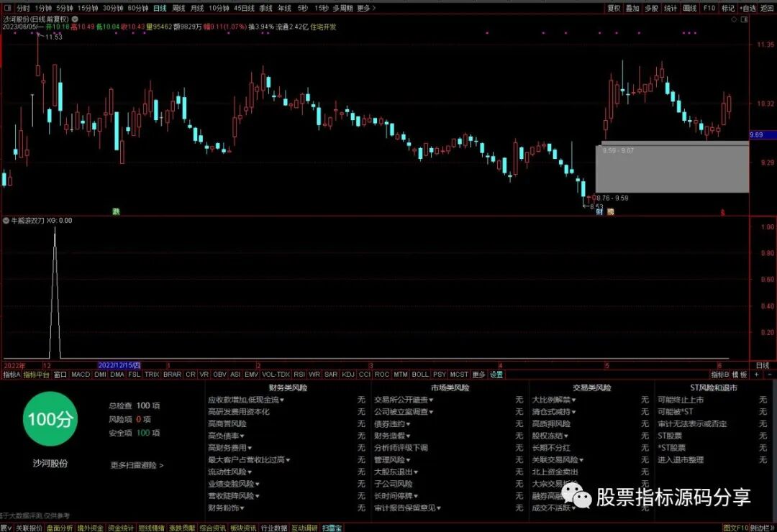Click the down-arrow circle beside 沙河股份 title
Image resolution: width=777 pixels, height=532 pixels.
(x=75, y=19)
